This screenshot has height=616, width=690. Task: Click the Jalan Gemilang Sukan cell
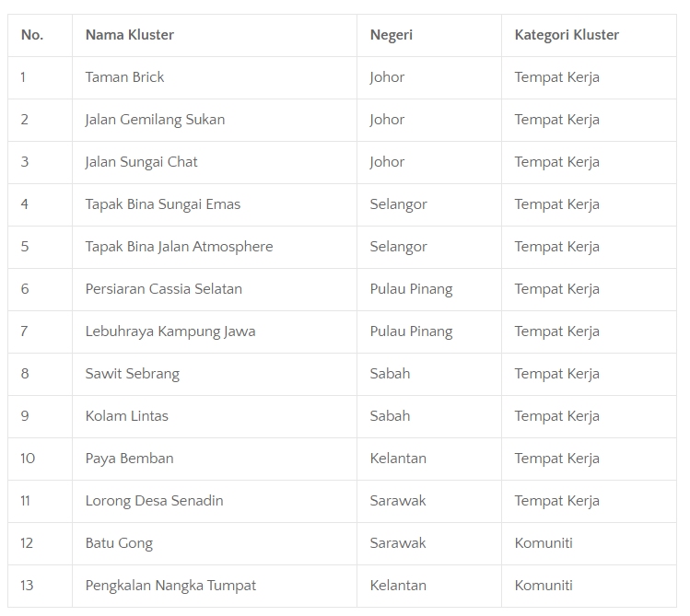pyautogui.click(x=155, y=120)
